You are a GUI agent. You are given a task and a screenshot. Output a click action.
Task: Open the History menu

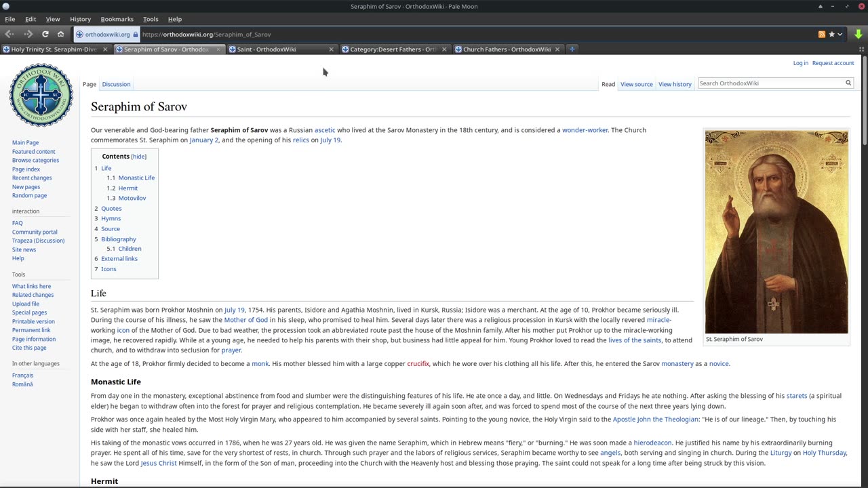click(x=80, y=19)
